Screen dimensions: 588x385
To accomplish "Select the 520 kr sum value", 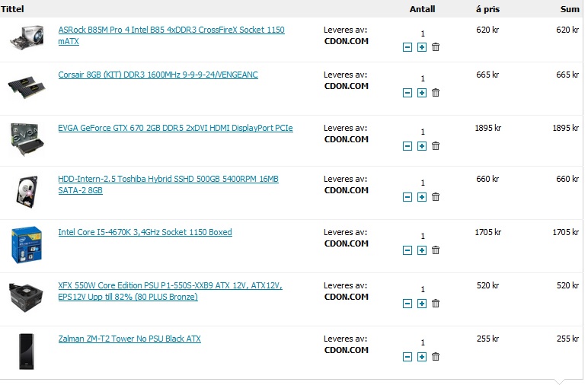I will [x=567, y=285].
